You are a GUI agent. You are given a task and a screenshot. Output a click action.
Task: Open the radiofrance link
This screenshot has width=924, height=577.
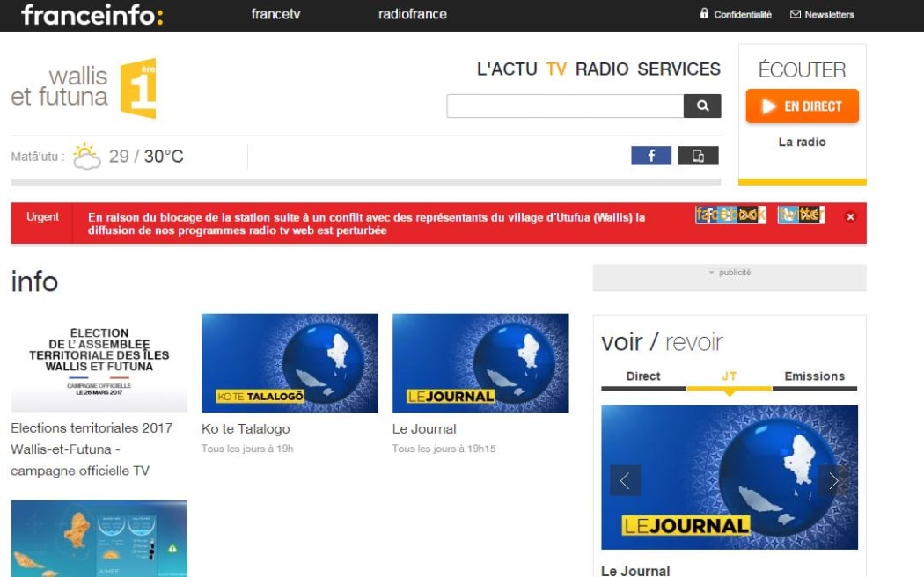pos(413,14)
